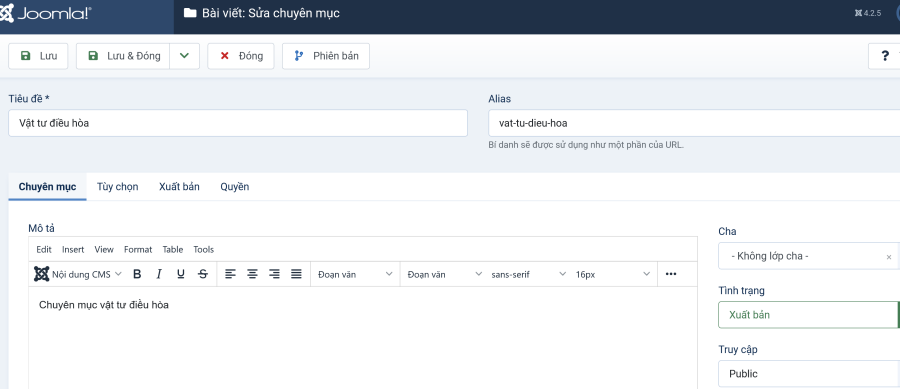Image resolution: width=900 pixels, height=389 pixels.
Task: Open the editor Edit menu
Action: 44,250
